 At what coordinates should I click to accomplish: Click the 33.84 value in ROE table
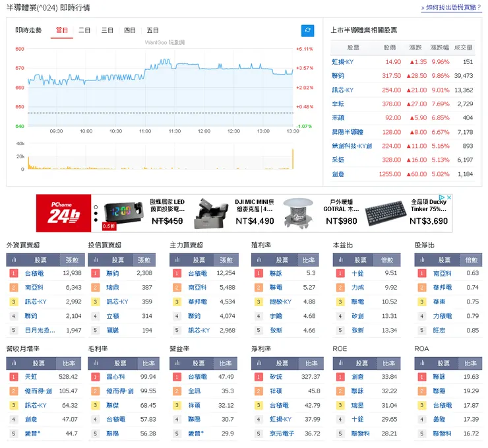[x=389, y=377]
